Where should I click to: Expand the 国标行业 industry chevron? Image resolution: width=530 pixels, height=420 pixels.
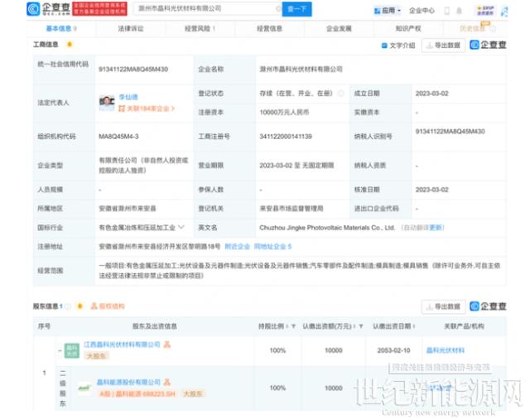181,227
